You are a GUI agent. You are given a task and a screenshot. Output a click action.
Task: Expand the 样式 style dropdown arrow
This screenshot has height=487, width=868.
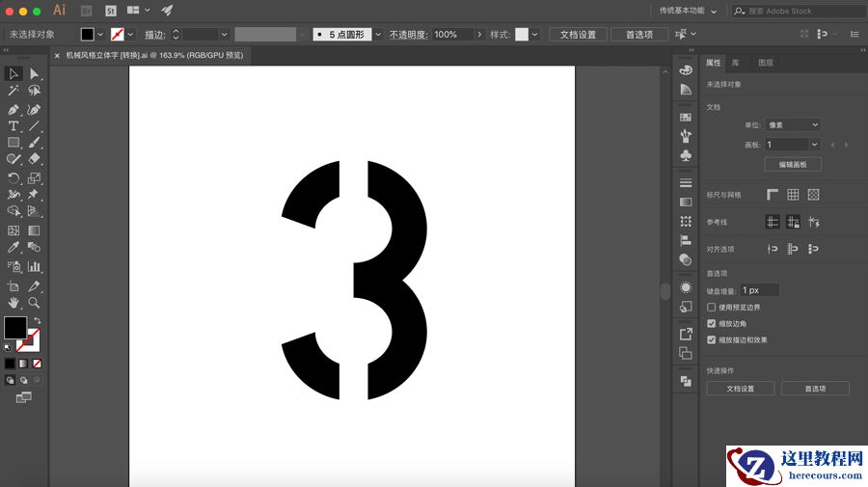pos(534,35)
